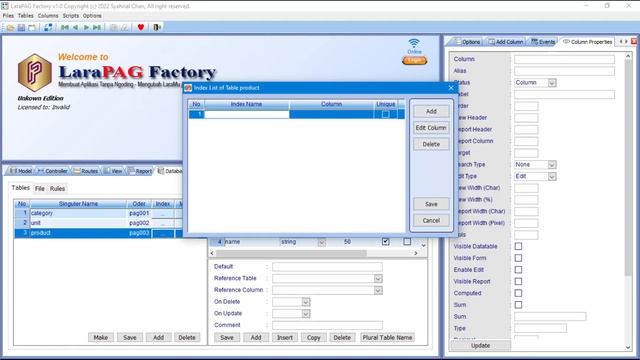
Task: Click Add in Index List dialog
Action: click(x=431, y=111)
